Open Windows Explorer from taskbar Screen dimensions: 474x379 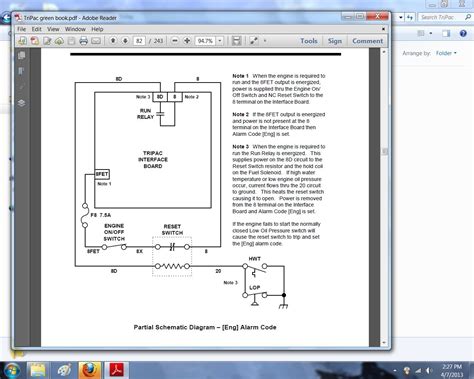pos(38,370)
